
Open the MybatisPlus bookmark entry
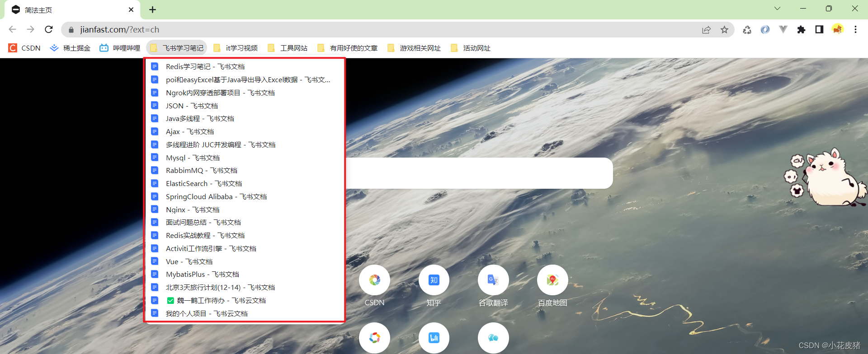(x=244, y=274)
